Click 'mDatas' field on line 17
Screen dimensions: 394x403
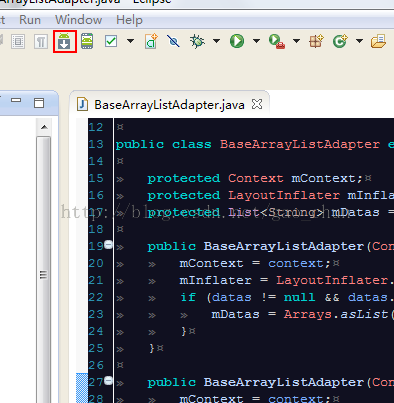tap(355, 212)
